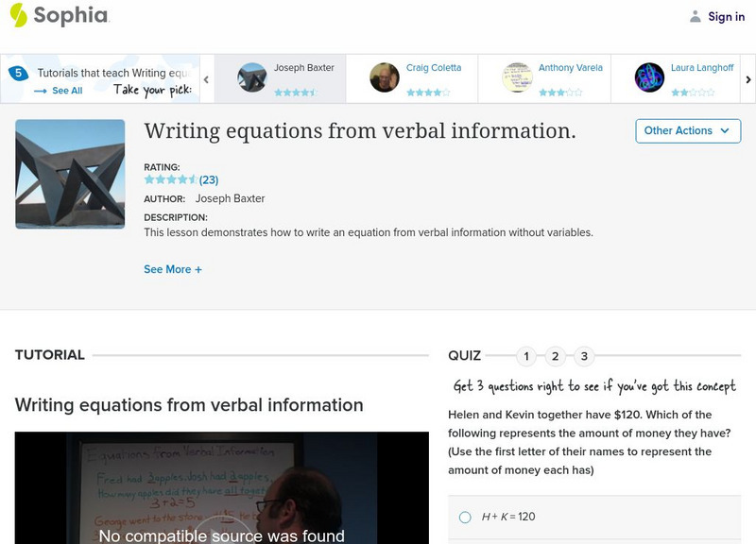Image resolution: width=756 pixels, height=544 pixels.
Task: Click the tutorial rating stars beside (23)
Action: pyautogui.click(x=171, y=179)
